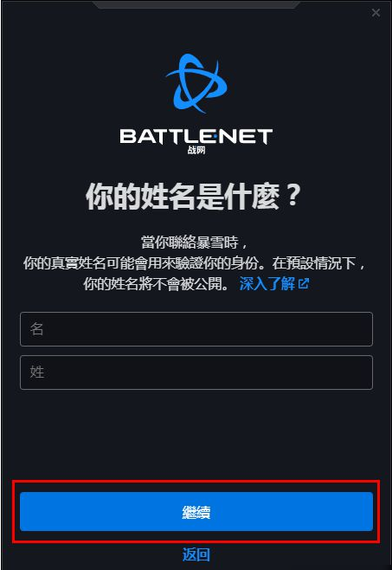The height and width of the screenshot is (570, 392).
Task: Click the blue Battle.net swirl logo
Action: point(196,84)
